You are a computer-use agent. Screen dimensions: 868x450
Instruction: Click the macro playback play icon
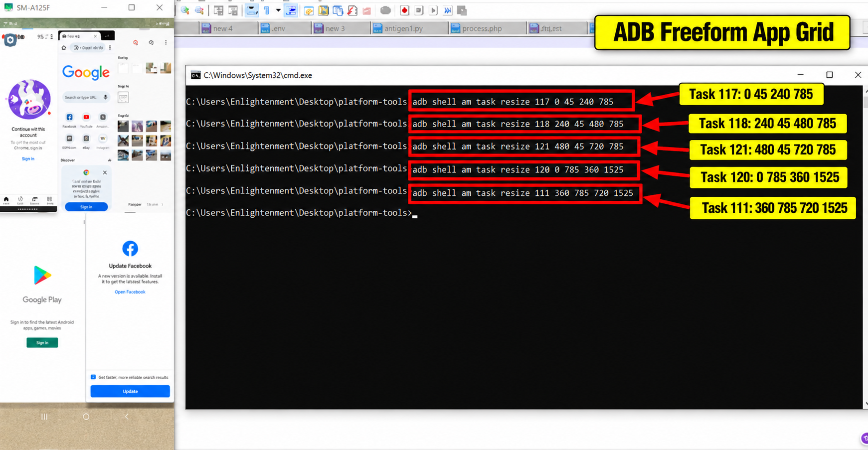[x=433, y=10]
